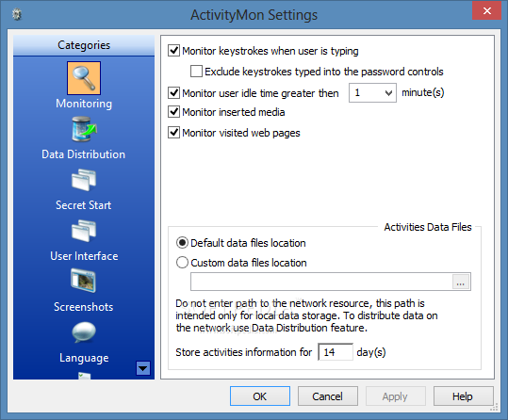Open the Secret Start category icon

click(x=84, y=180)
